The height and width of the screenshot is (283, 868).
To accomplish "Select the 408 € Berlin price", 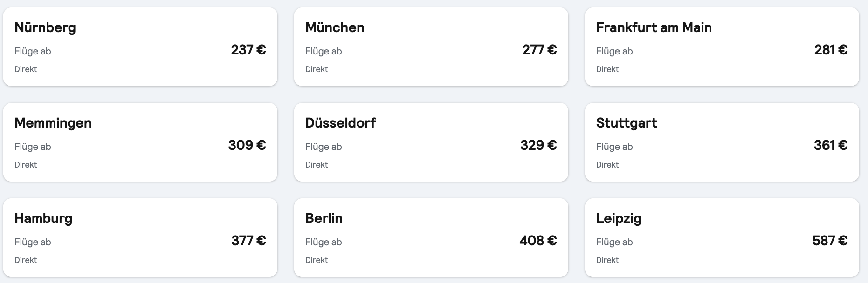I will pyautogui.click(x=538, y=241).
